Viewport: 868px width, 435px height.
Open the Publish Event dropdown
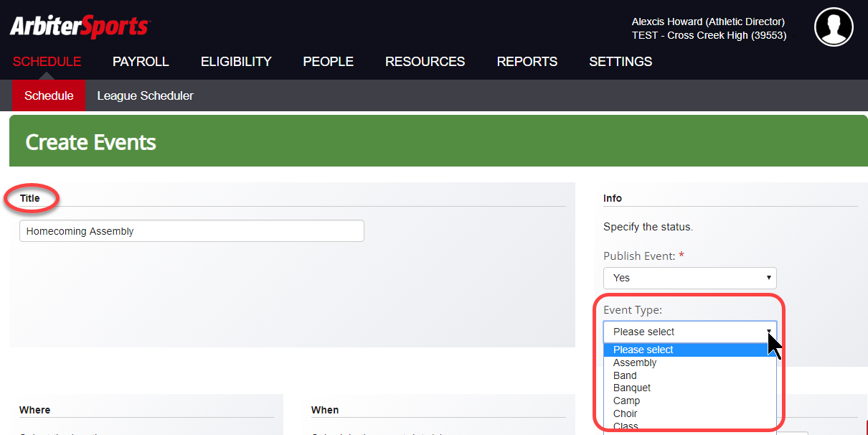689,278
